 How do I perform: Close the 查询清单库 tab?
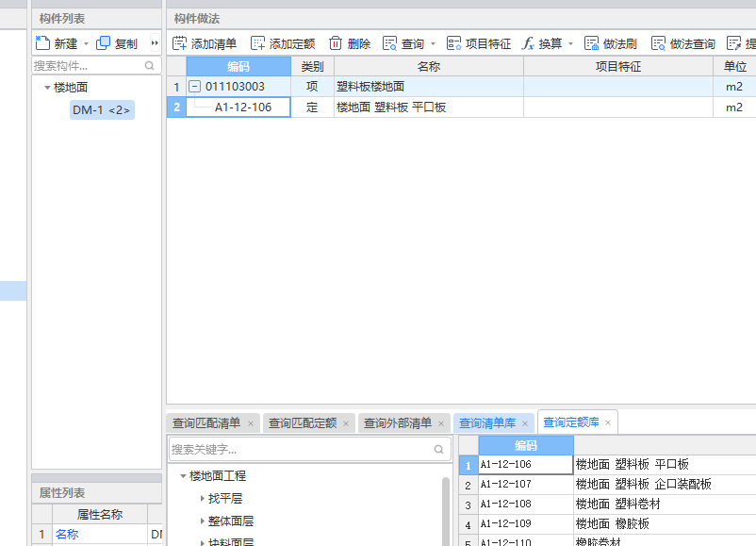pos(525,423)
